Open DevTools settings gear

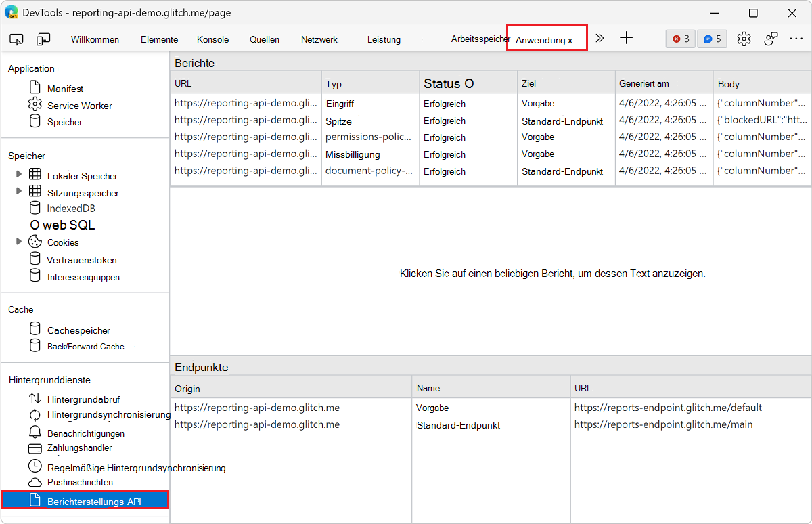pos(744,39)
